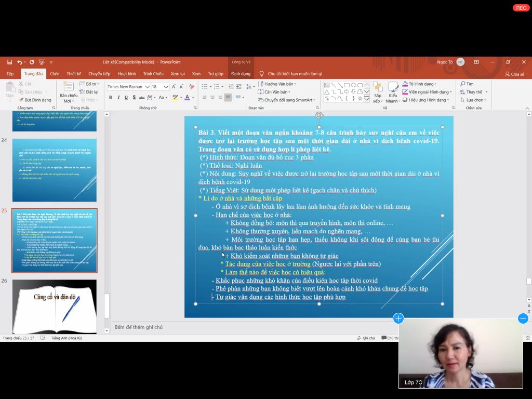
Task: Click the NT user account avatar
Action: click(460, 62)
